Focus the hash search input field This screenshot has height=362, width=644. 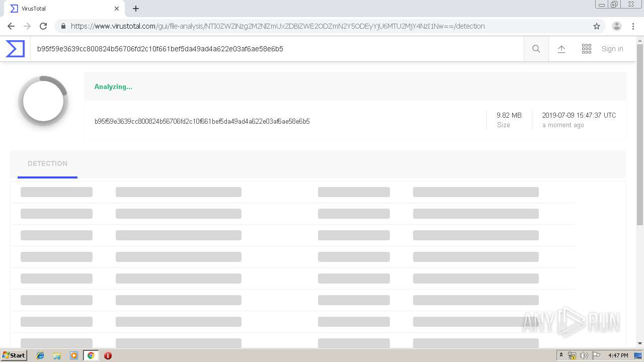click(277, 49)
